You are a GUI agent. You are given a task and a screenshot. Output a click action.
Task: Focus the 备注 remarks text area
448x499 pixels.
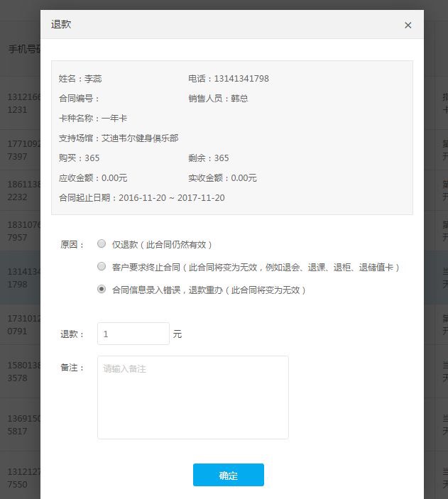[192, 397]
